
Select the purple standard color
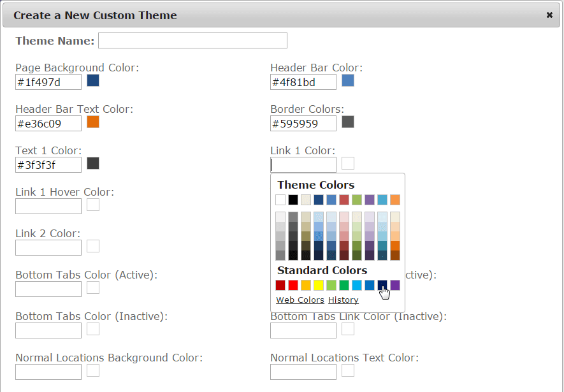pos(395,285)
